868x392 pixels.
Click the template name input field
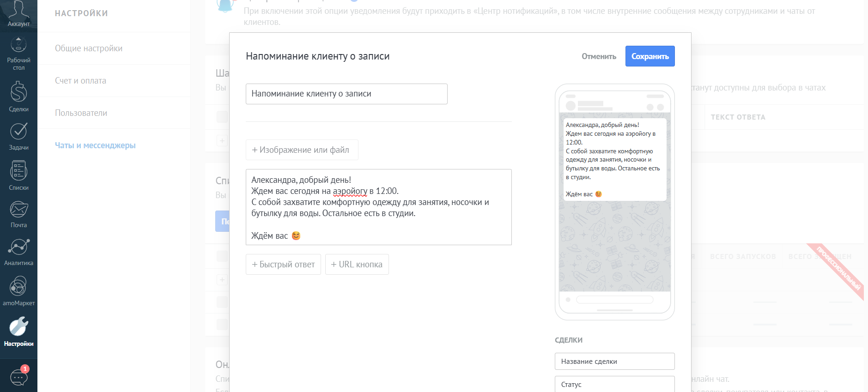pos(346,94)
